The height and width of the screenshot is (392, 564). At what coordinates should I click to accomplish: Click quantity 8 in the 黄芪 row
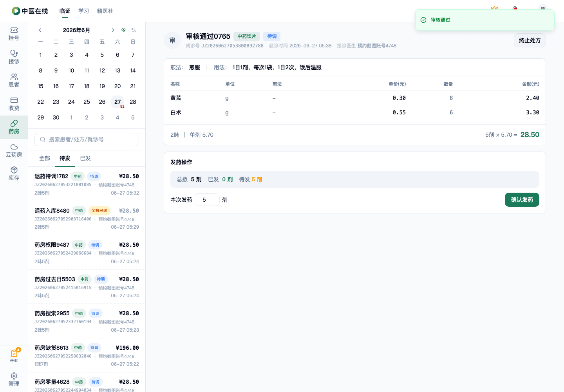coord(451,98)
